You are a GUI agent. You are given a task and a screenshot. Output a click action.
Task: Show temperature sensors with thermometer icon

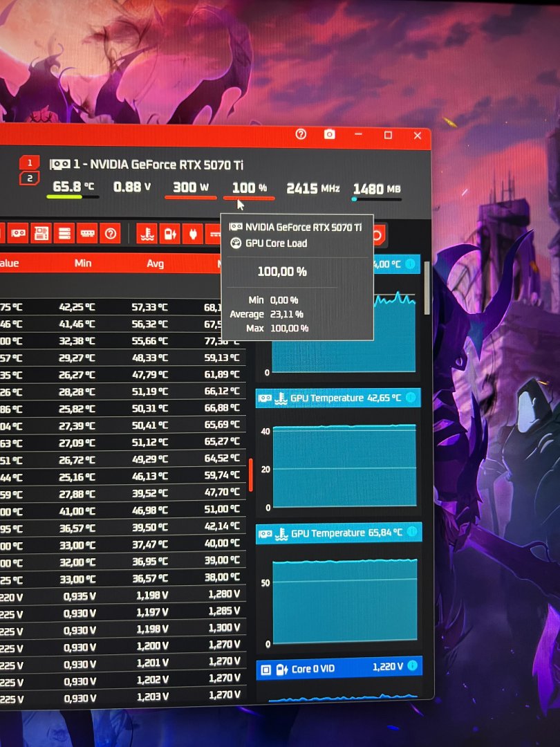[x=147, y=234]
